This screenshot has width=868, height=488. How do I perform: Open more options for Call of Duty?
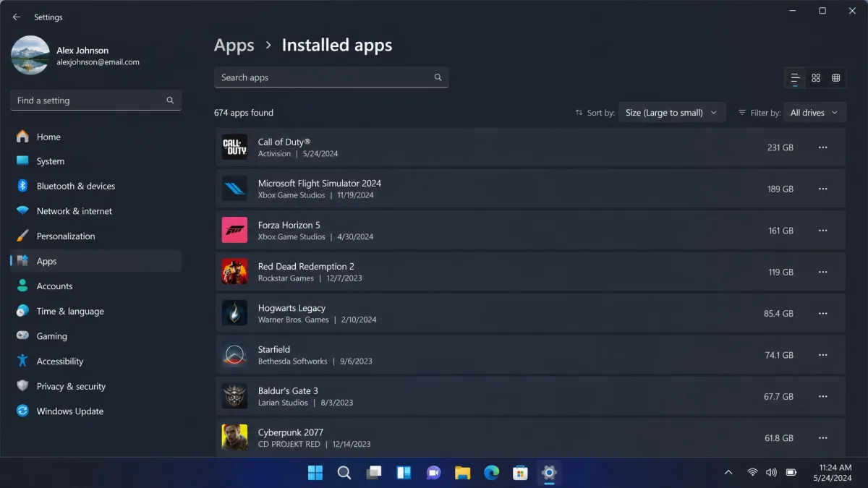[x=822, y=147]
